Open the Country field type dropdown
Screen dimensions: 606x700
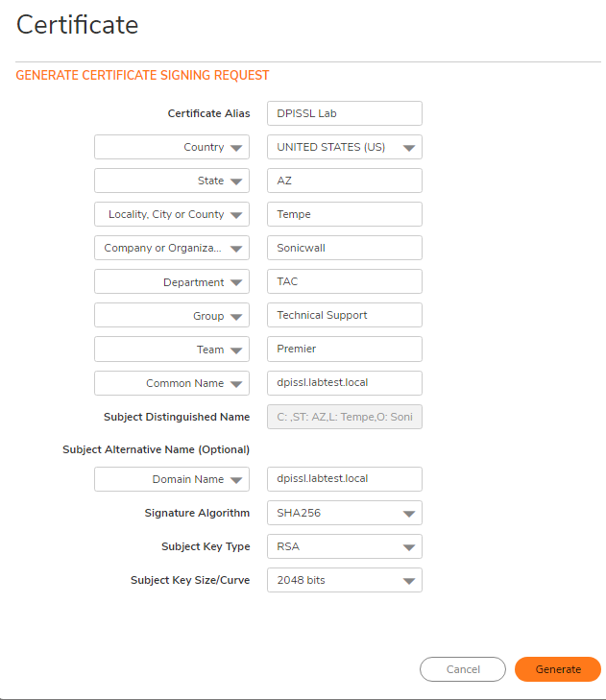tap(172, 147)
